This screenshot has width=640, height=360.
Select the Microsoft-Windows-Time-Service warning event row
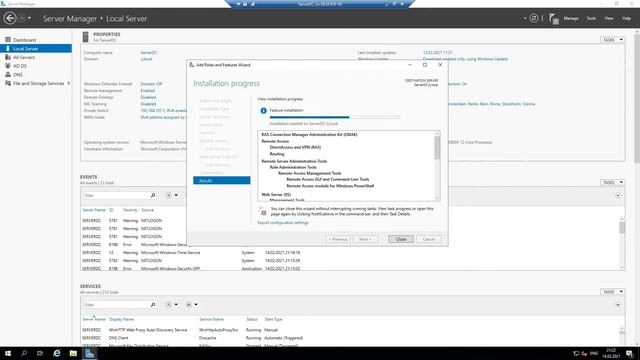(351, 253)
